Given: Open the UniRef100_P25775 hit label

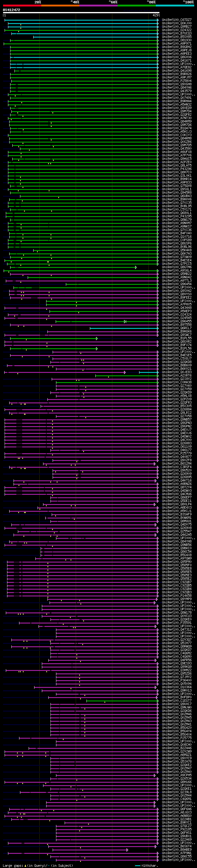Looking at the screenshot, I should (177, 738).
